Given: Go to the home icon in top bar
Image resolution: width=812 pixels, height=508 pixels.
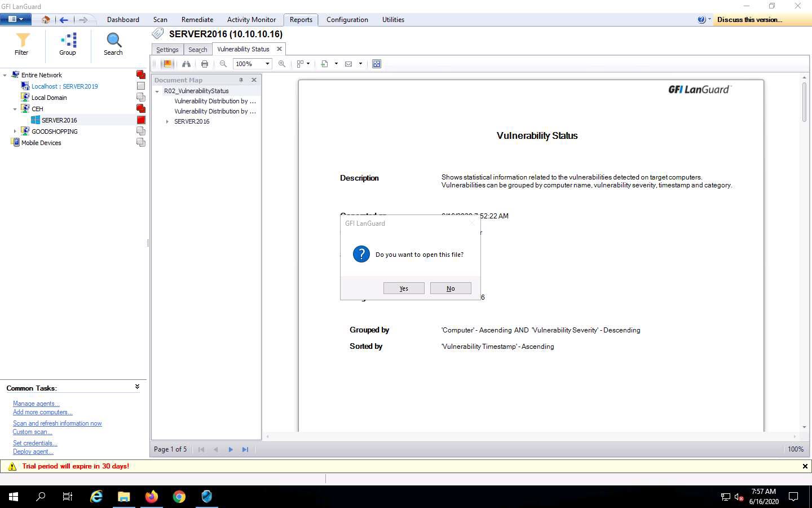Looking at the screenshot, I should pyautogui.click(x=46, y=20).
